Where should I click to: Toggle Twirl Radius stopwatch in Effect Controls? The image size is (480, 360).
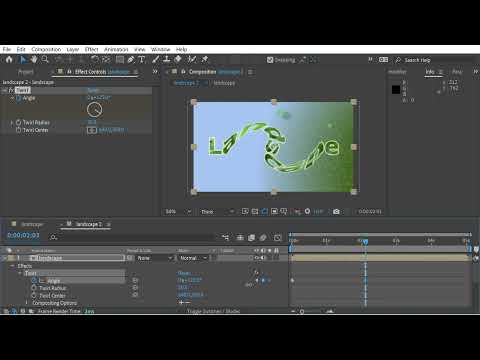pos(19,122)
